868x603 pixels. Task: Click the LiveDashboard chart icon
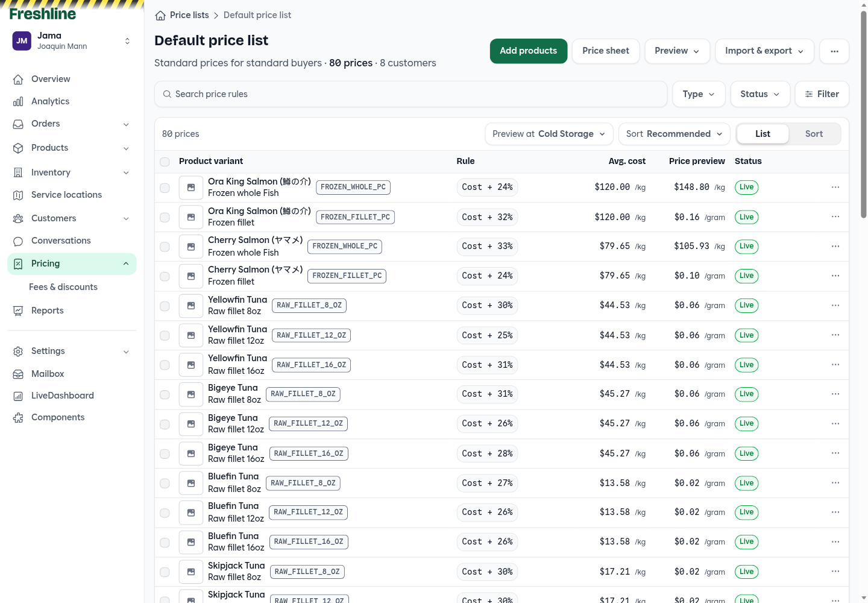18,396
